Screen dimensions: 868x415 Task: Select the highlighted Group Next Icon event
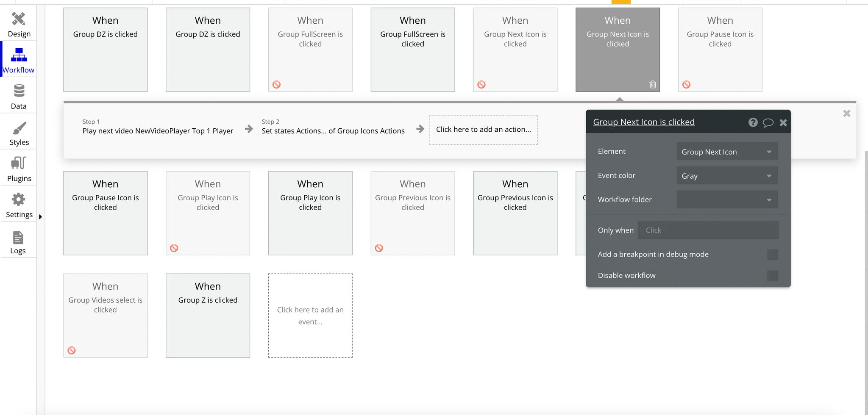click(x=618, y=50)
